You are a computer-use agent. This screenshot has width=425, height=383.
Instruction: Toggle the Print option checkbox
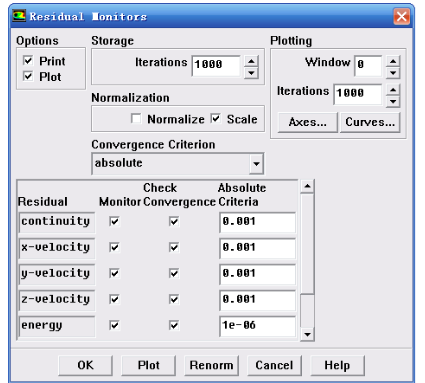(x=28, y=61)
